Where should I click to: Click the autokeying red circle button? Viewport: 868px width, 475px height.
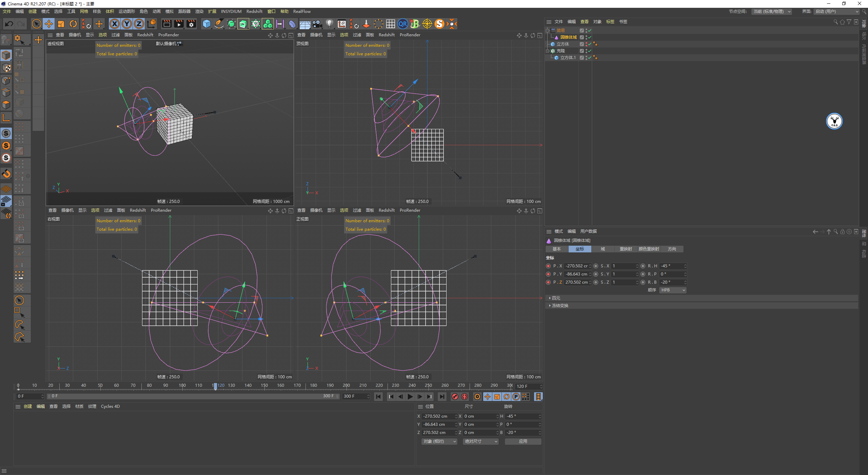coord(465,397)
